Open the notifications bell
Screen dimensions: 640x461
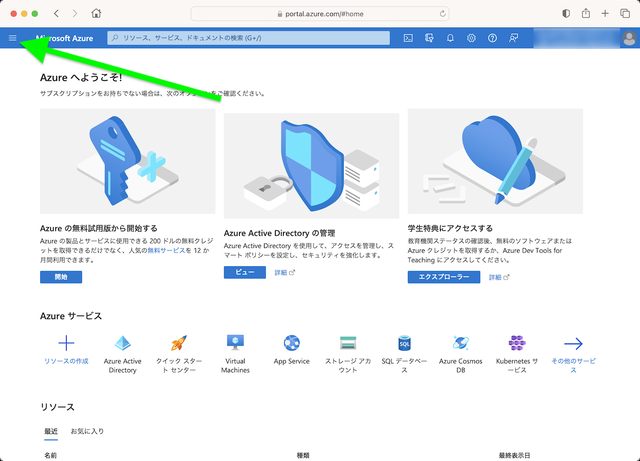tap(450, 38)
